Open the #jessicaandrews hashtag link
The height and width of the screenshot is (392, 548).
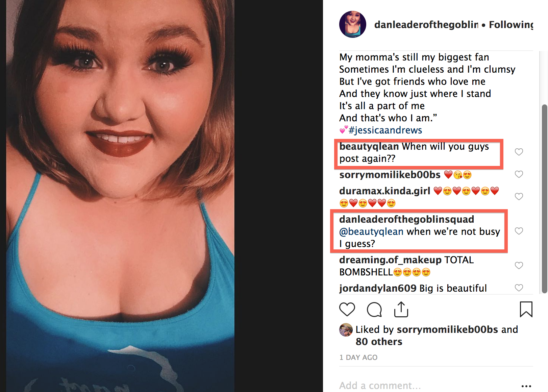(385, 130)
